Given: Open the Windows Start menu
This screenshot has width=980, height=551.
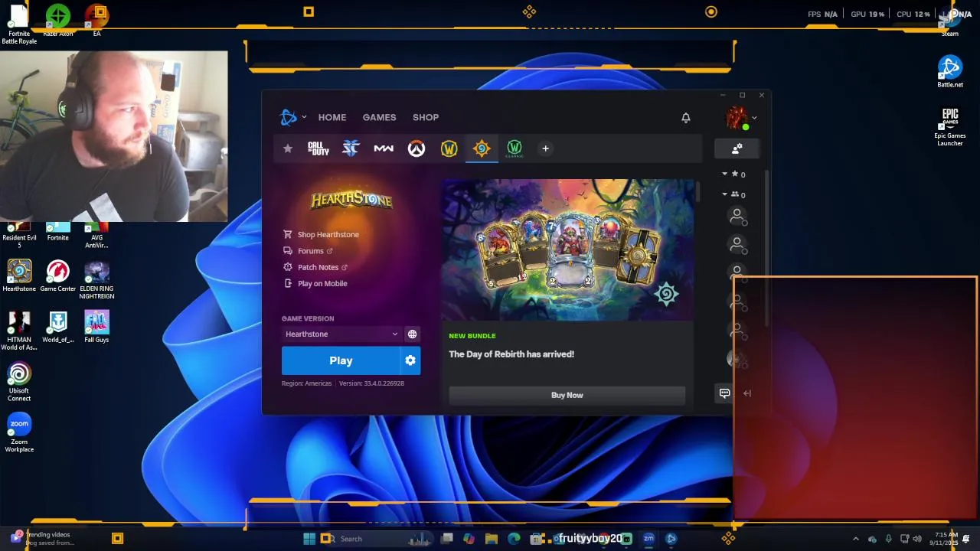Looking at the screenshot, I should click(309, 539).
